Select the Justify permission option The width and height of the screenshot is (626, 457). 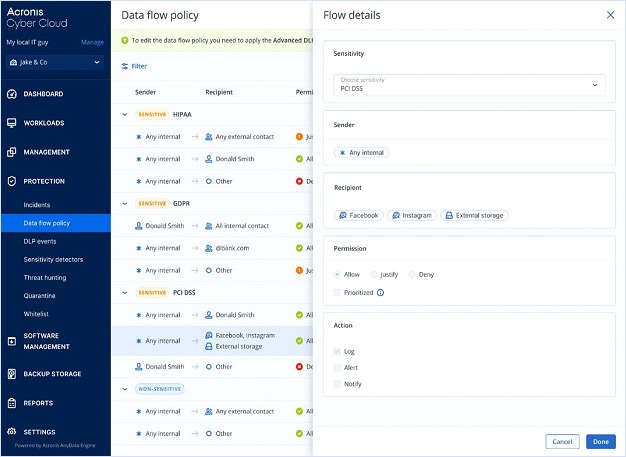374,273
